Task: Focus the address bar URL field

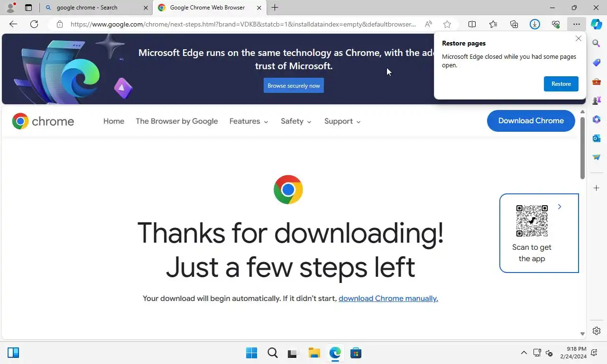Action: pyautogui.click(x=243, y=24)
